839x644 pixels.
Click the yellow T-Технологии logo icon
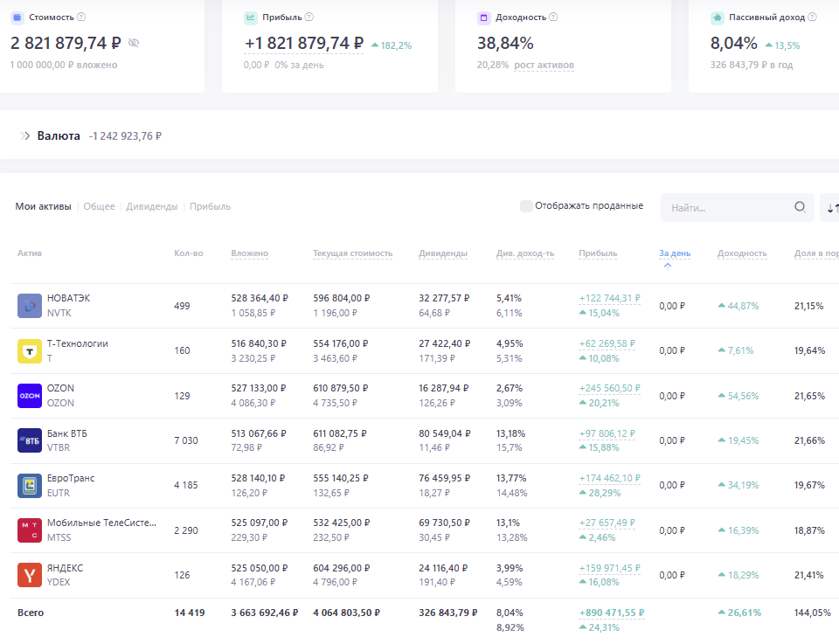30,350
